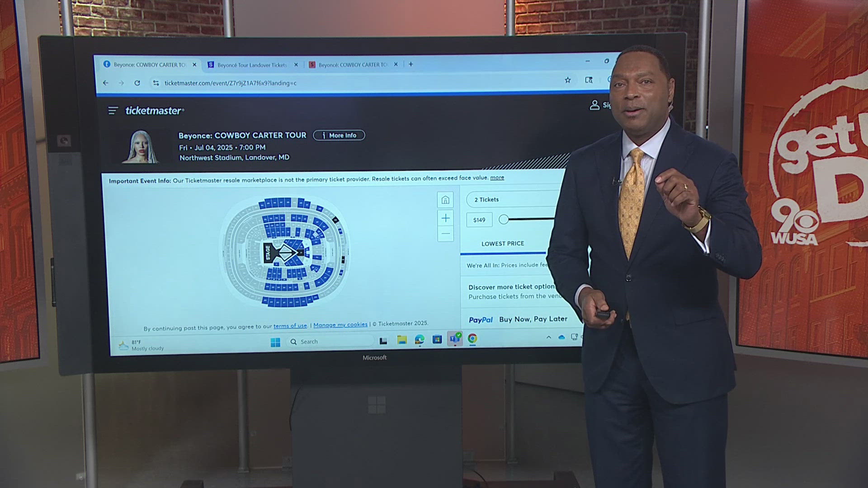Open the Ticketmaster hamburger menu
868x488 pixels.
[113, 111]
